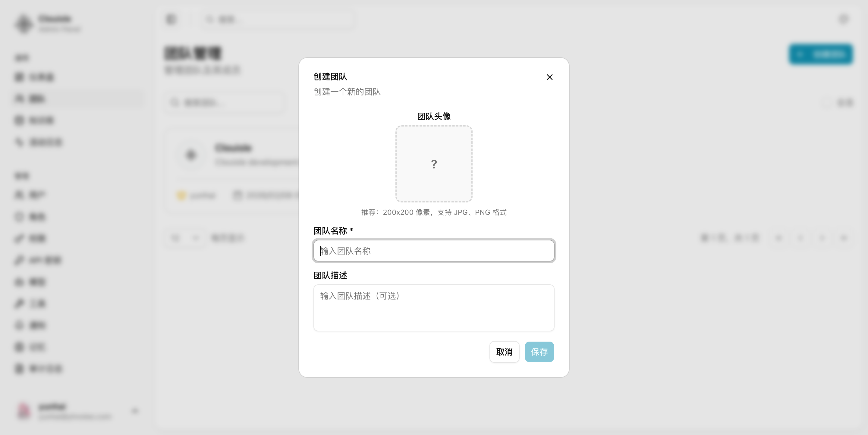This screenshot has height=435, width=868.
Task: Click the sidebar collapse icon beside the search bar
Action: (171, 19)
